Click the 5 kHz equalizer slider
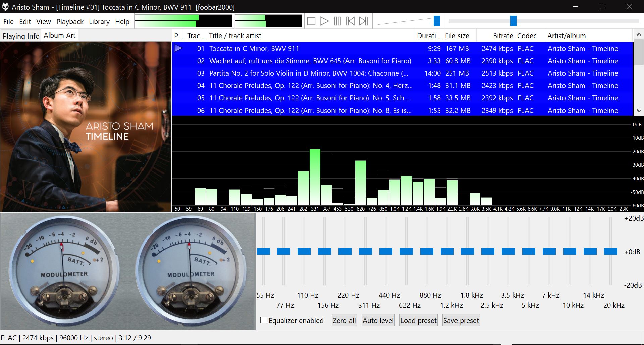Viewport: 644px width, 345px height. click(x=529, y=251)
